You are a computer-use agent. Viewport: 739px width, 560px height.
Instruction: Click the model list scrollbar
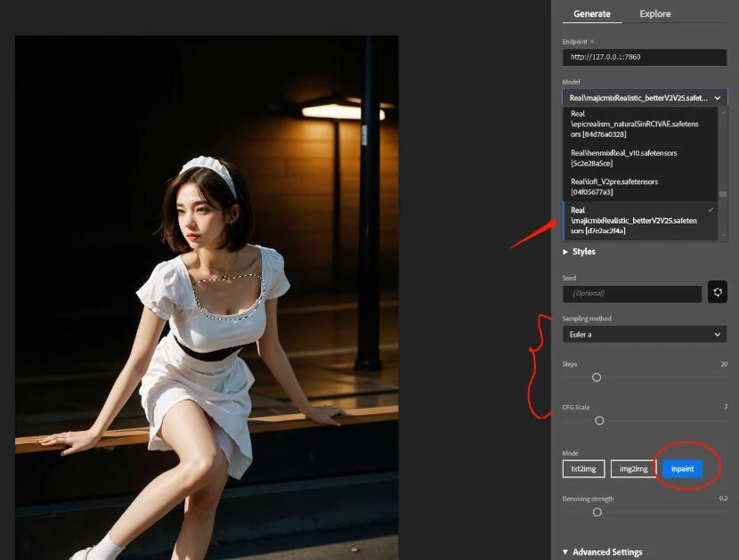pyautogui.click(x=723, y=192)
